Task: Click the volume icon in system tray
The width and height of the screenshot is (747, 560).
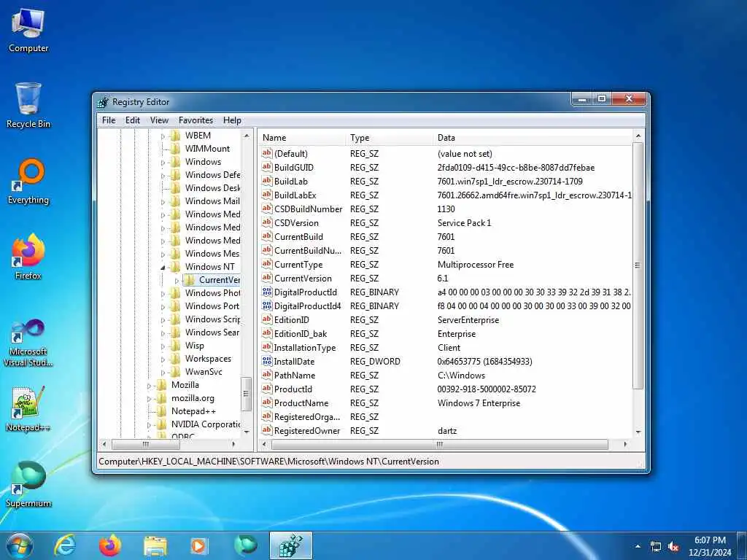Action: pos(673,547)
